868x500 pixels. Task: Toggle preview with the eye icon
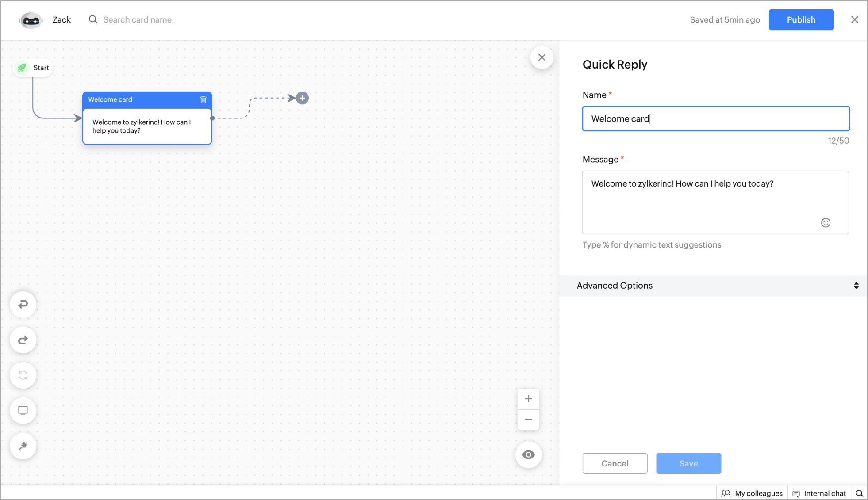529,455
